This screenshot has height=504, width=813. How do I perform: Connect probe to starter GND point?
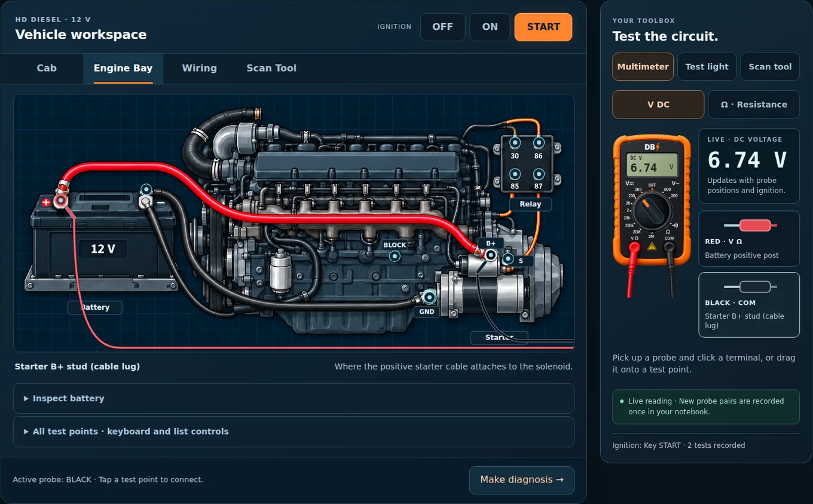[429, 297]
